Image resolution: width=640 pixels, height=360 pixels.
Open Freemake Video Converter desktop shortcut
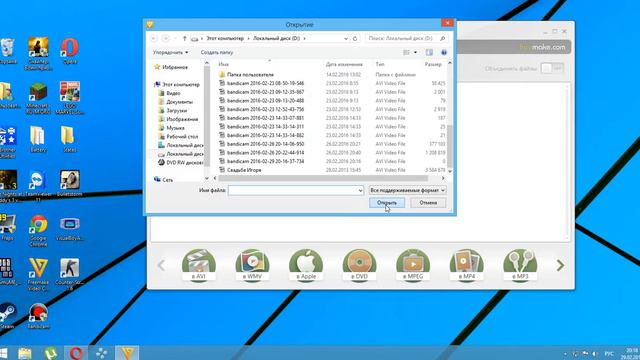point(38,274)
